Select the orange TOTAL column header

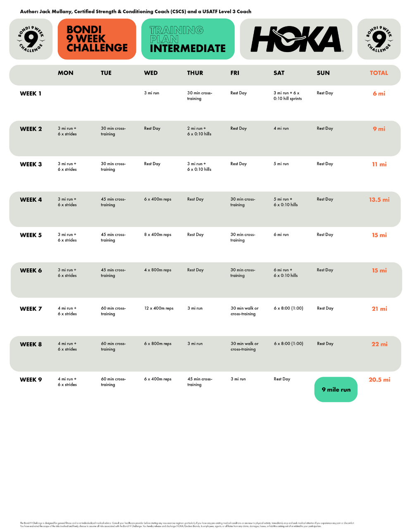[379, 73]
